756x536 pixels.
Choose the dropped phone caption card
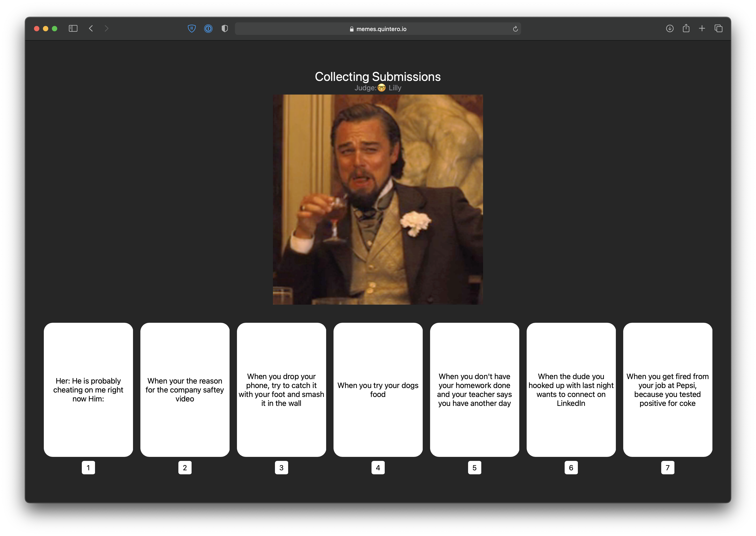[x=281, y=389]
